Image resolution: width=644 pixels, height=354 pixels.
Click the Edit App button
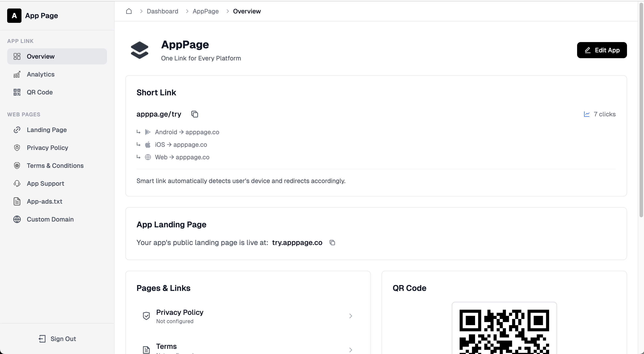click(601, 50)
